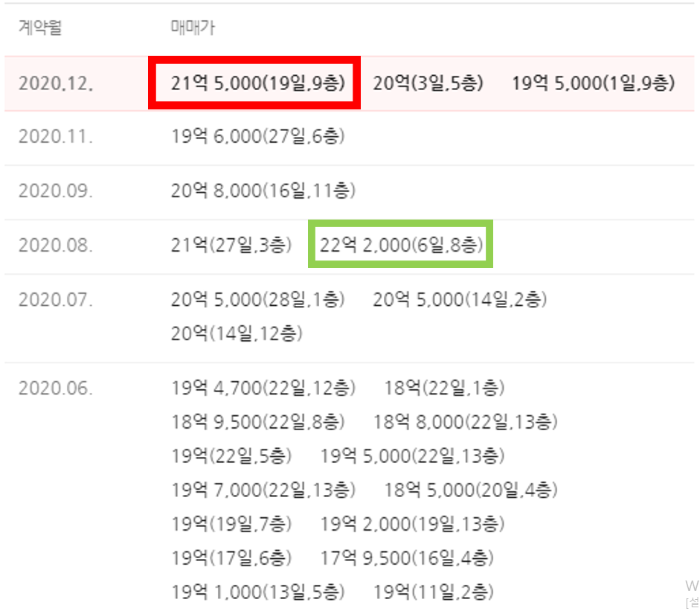Select the 2020.09. contract month label
This screenshot has height=611, width=700.
coord(56,191)
